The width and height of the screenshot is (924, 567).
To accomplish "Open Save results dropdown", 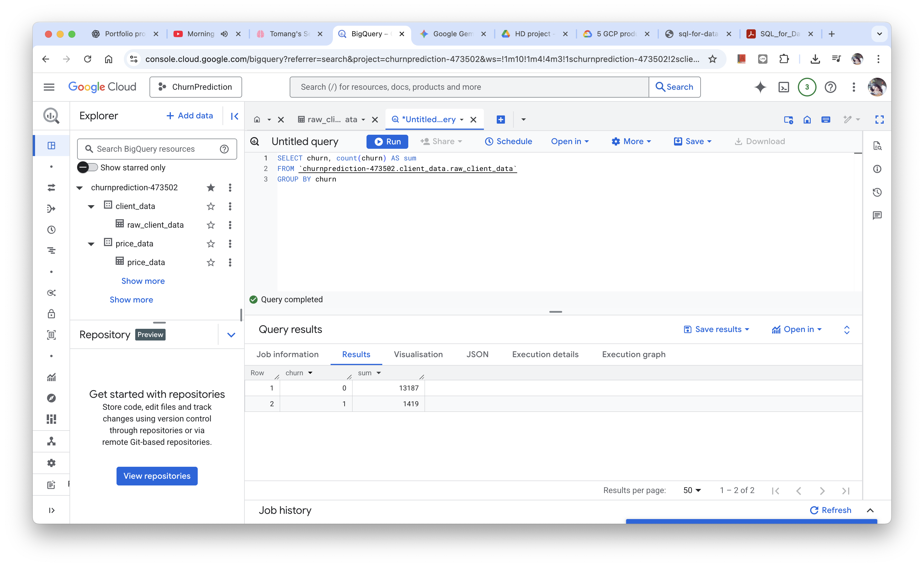I will (x=717, y=329).
